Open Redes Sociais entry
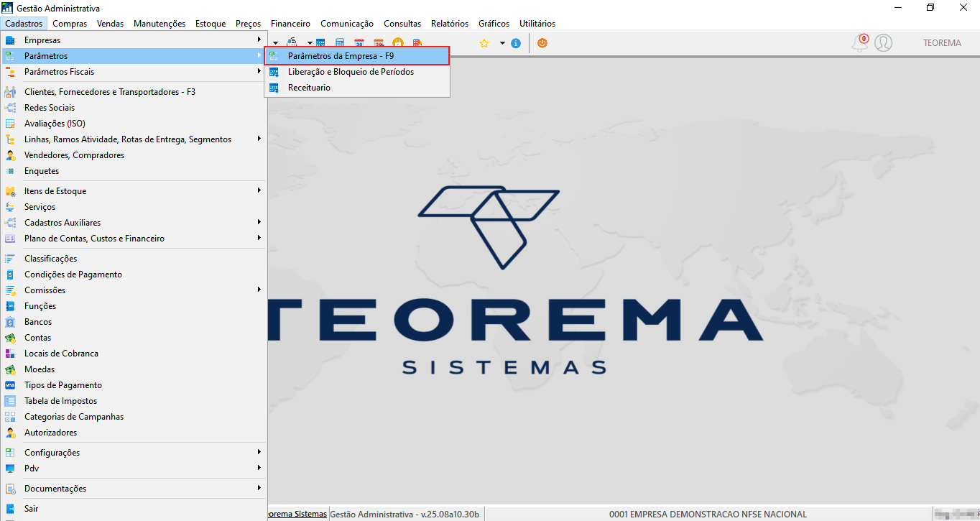The width and height of the screenshot is (980, 521). (134, 108)
